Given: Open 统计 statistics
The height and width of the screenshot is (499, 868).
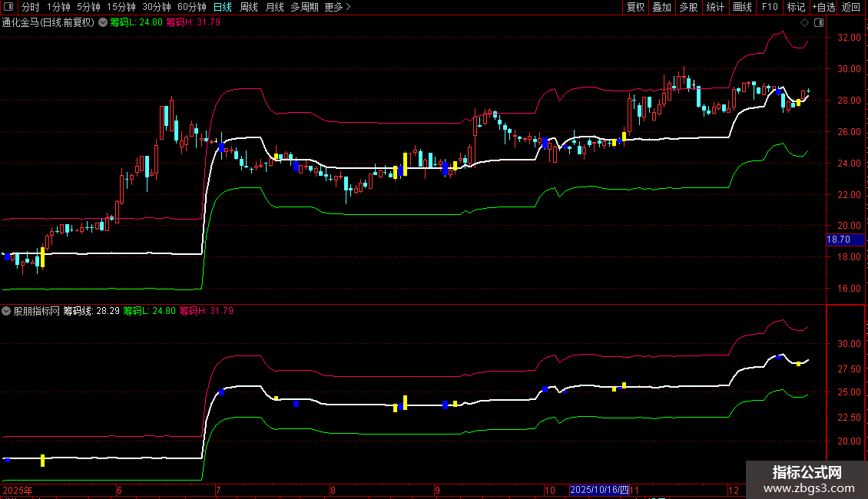Looking at the screenshot, I should pyautogui.click(x=714, y=7).
